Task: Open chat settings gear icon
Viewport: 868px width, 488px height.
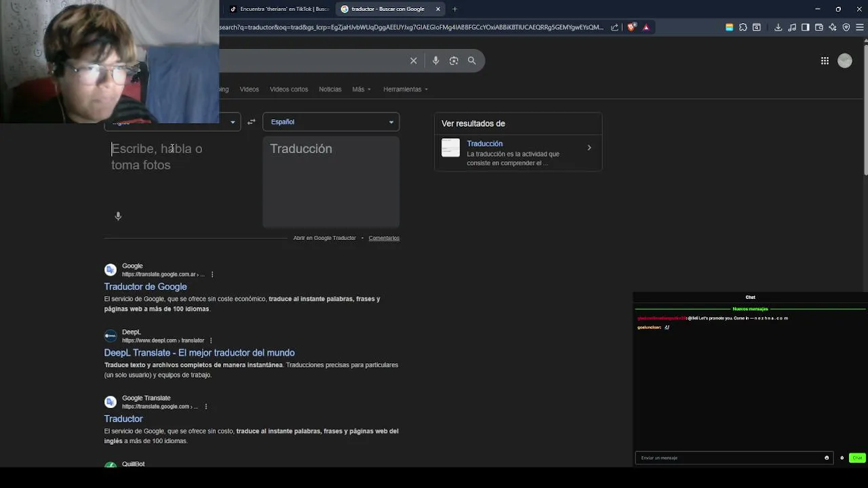Action: coord(842,457)
